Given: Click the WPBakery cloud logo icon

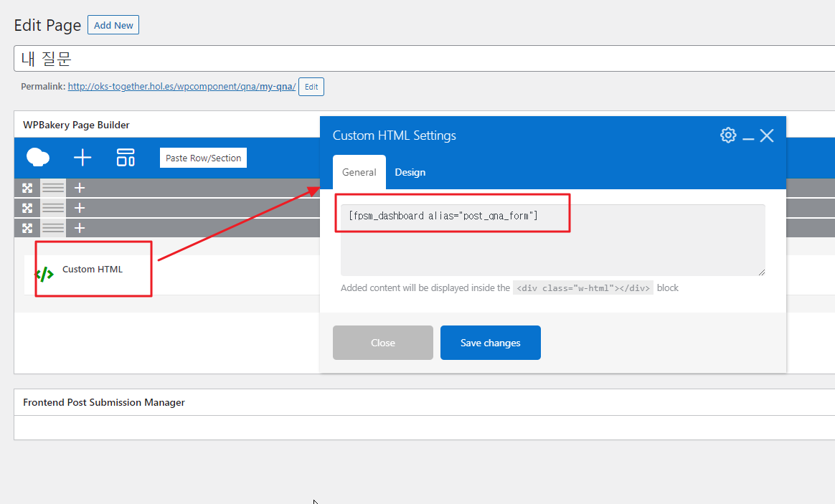Looking at the screenshot, I should click(x=38, y=158).
